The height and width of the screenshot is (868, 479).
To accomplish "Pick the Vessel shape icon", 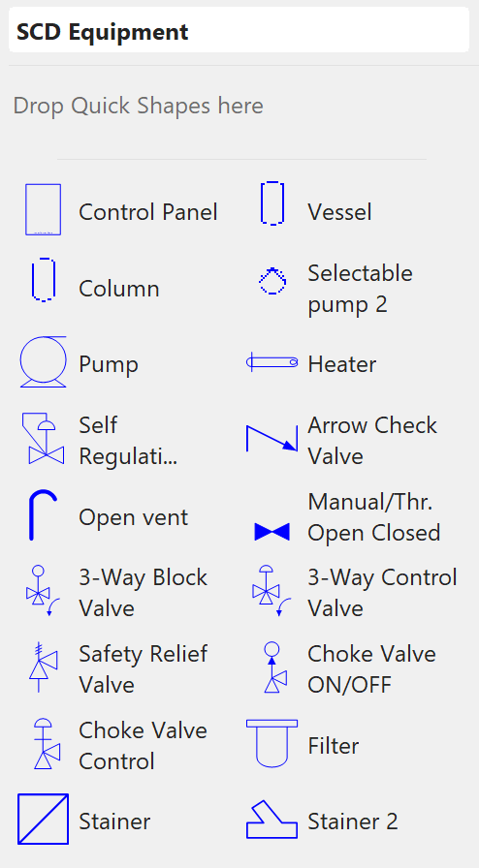I will pyautogui.click(x=272, y=203).
